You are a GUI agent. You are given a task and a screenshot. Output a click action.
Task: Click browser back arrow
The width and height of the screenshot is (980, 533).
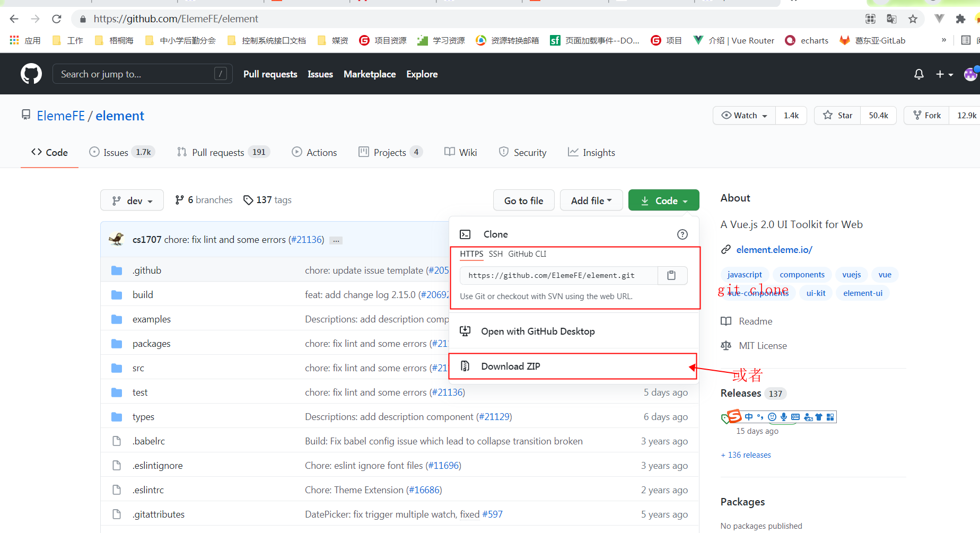[14, 19]
